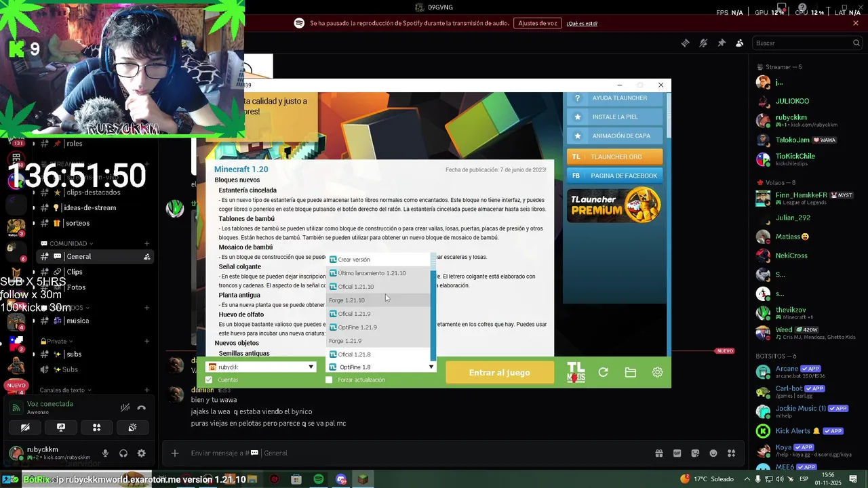Viewport: 868px width, 488px height.
Task: Click INSTALE LA PIEL button
Action: (614, 117)
